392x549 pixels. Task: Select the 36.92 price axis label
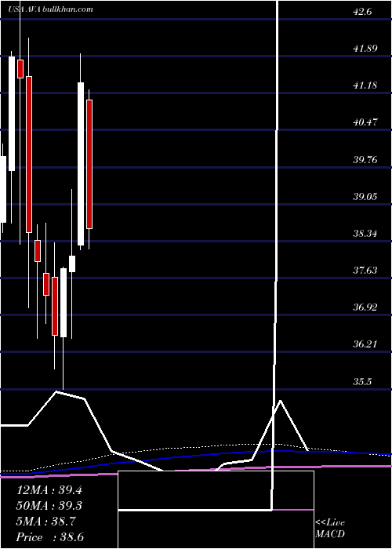click(365, 307)
